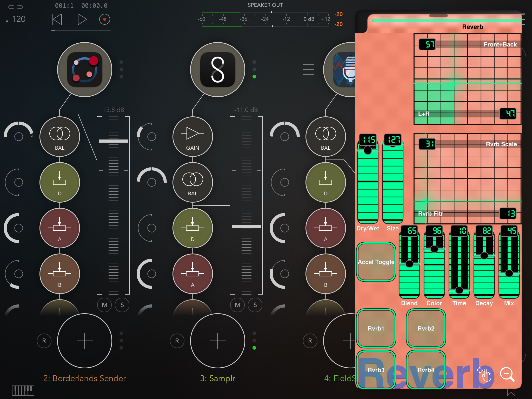Select the Rvrb2 preset pad
The width and height of the screenshot is (532, 399).
click(x=426, y=328)
